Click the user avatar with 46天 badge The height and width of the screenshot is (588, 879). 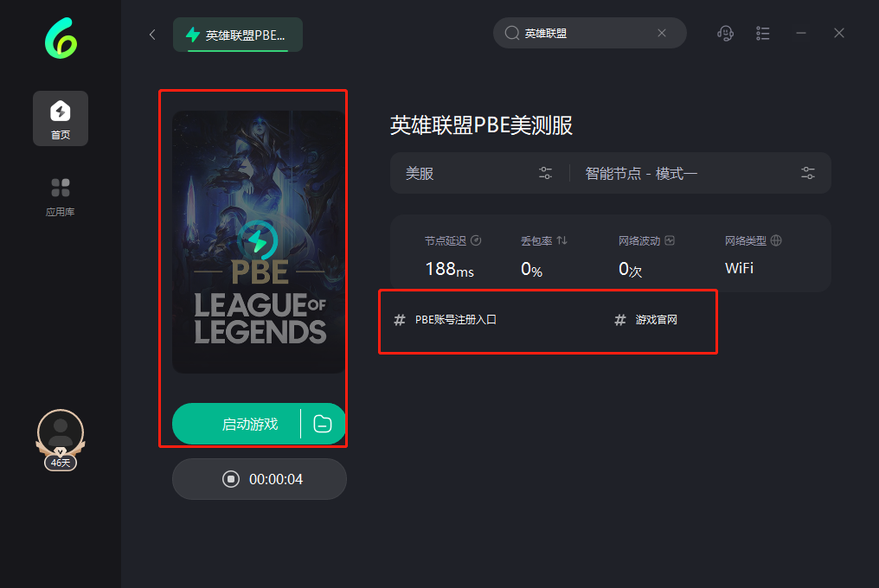(61, 440)
